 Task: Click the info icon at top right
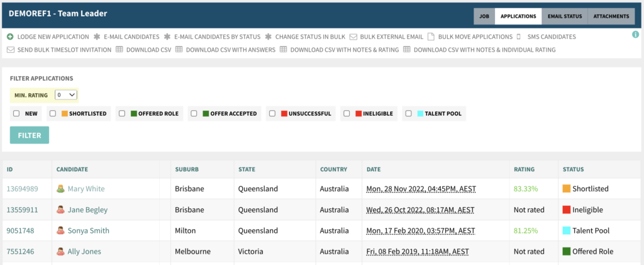tap(635, 35)
